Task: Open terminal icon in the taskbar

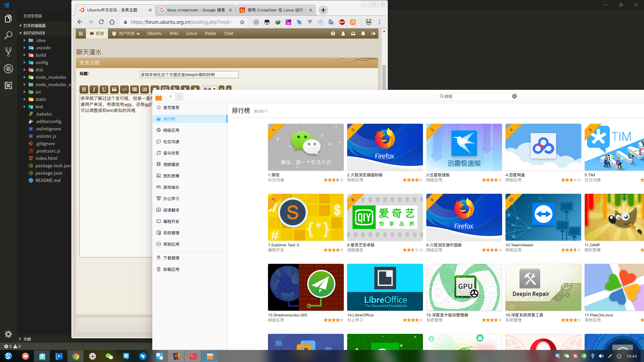Action: click(193, 356)
